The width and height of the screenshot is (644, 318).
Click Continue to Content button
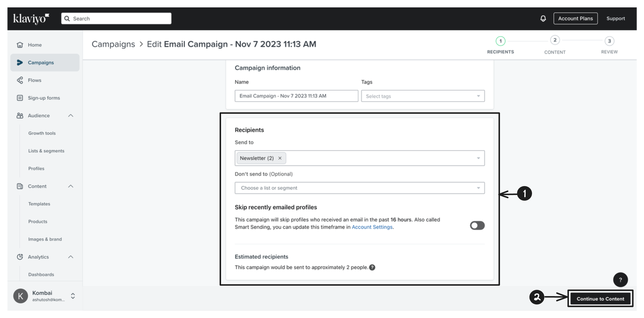point(600,299)
